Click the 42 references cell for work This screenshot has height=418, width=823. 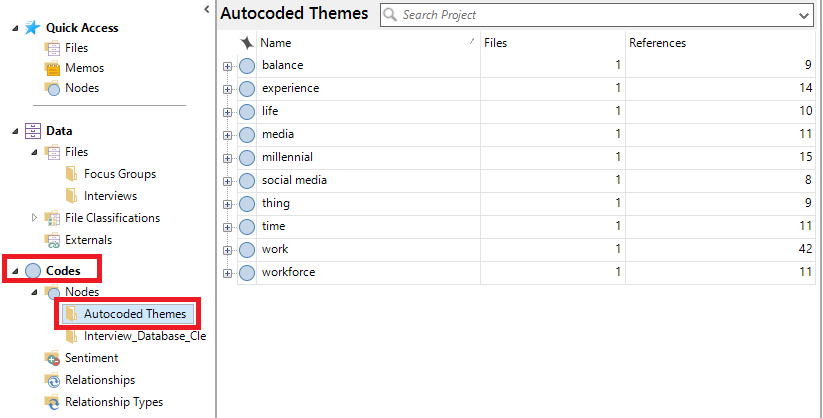click(720, 249)
